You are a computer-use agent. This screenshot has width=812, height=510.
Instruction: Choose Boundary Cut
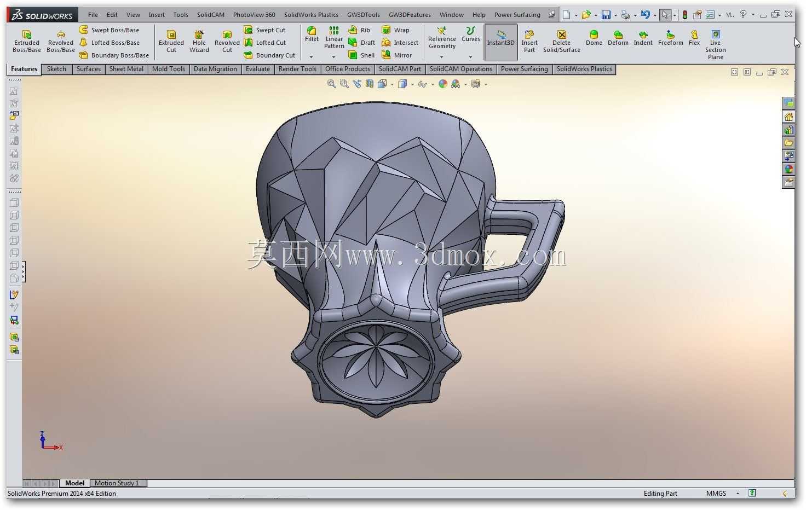pyautogui.click(x=269, y=55)
